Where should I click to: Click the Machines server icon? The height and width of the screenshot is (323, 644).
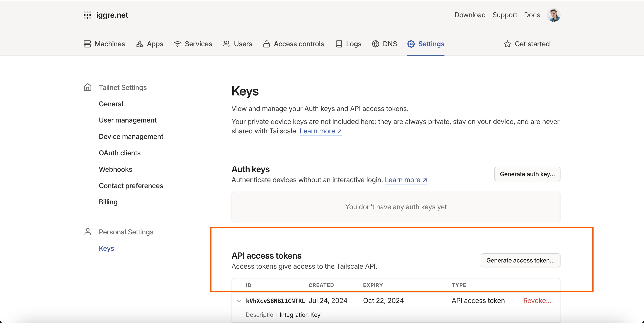87,44
